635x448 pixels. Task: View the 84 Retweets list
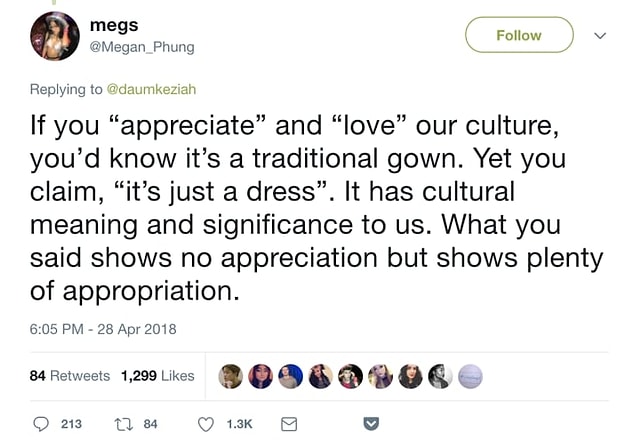coord(70,376)
